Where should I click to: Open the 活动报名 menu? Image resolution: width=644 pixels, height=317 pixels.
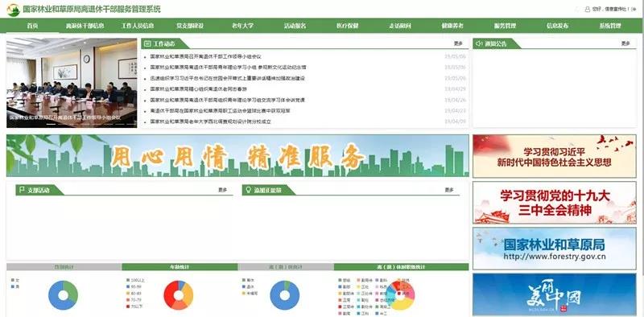click(x=295, y=26)
